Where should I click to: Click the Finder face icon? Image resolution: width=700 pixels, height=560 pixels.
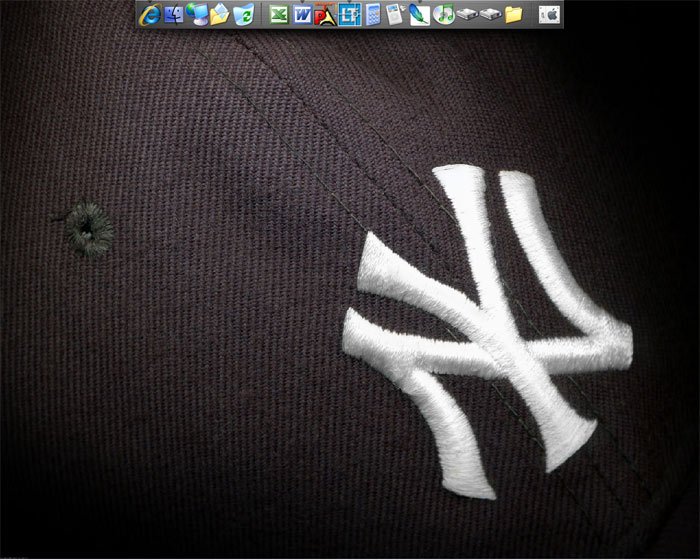click(173, 14)
